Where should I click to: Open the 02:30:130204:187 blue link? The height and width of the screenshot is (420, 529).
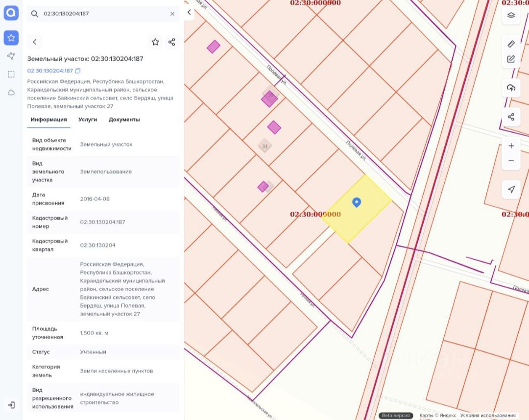pyautogui.click(x=50, y=71)
